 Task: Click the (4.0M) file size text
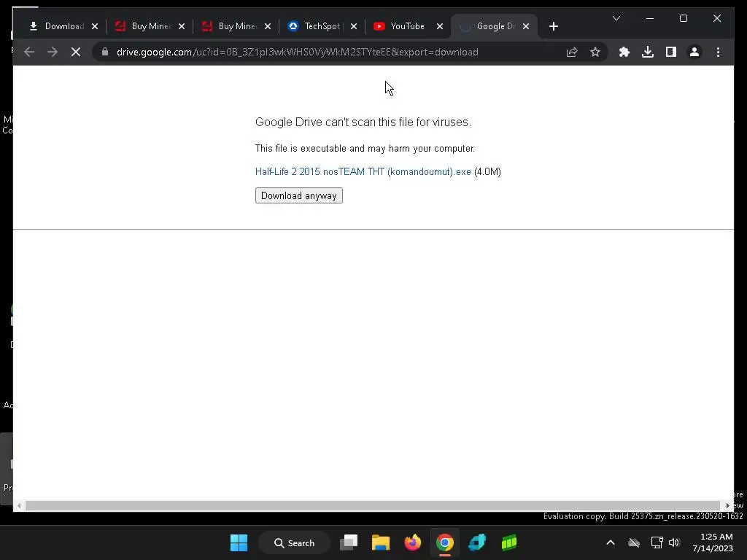pyautogui.click(x=487, y=171)
